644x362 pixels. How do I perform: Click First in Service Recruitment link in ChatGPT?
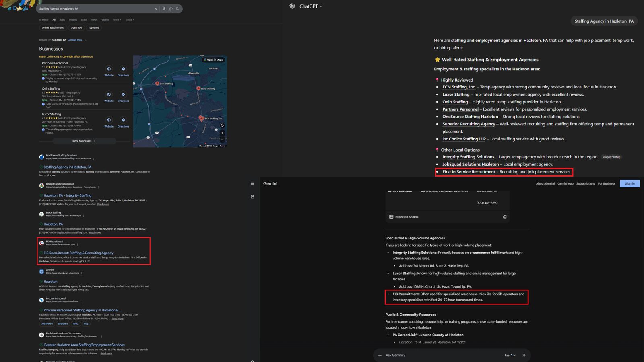469,172
